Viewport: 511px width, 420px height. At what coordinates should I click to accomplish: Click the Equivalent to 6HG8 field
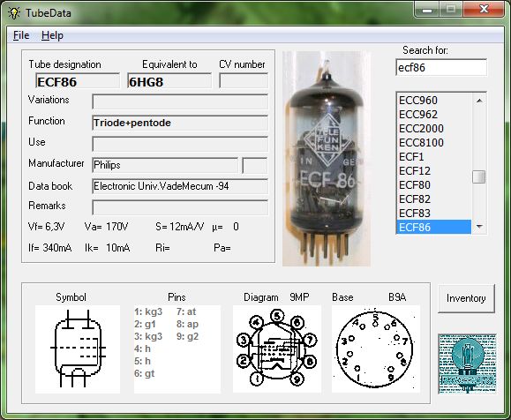(169, 81)
